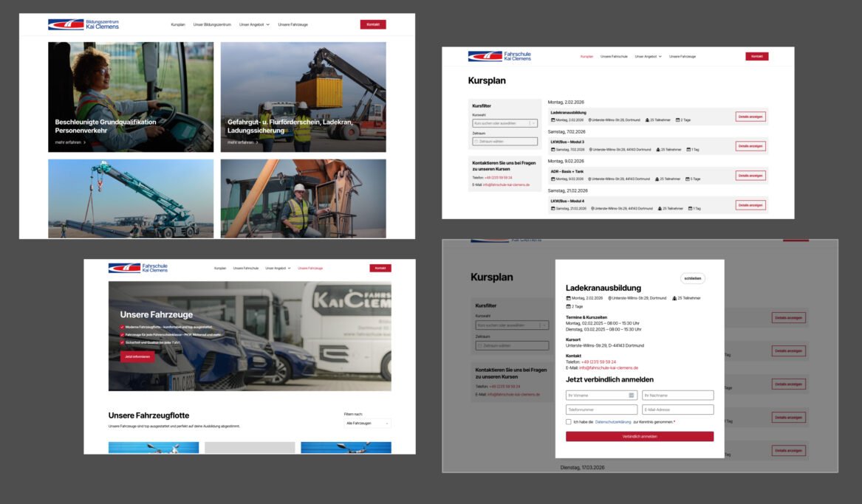The image size is (862, 504).
Task: Select the red highlighted 'Unsere Fahrzeuge' nav item
Action: [310, 268]
